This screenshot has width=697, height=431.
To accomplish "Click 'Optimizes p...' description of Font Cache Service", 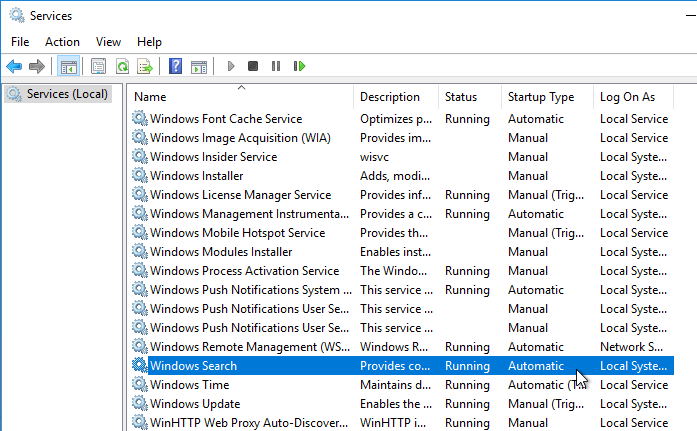I will (396, 119).
